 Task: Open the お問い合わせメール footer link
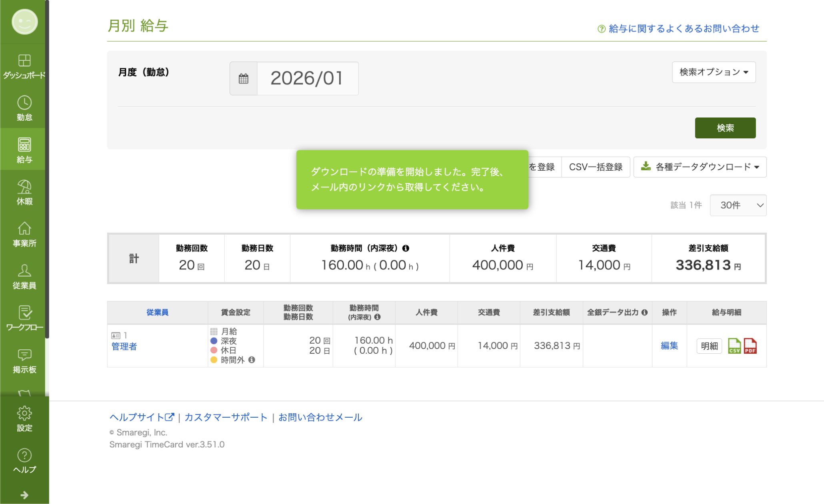tap(320, 417)
